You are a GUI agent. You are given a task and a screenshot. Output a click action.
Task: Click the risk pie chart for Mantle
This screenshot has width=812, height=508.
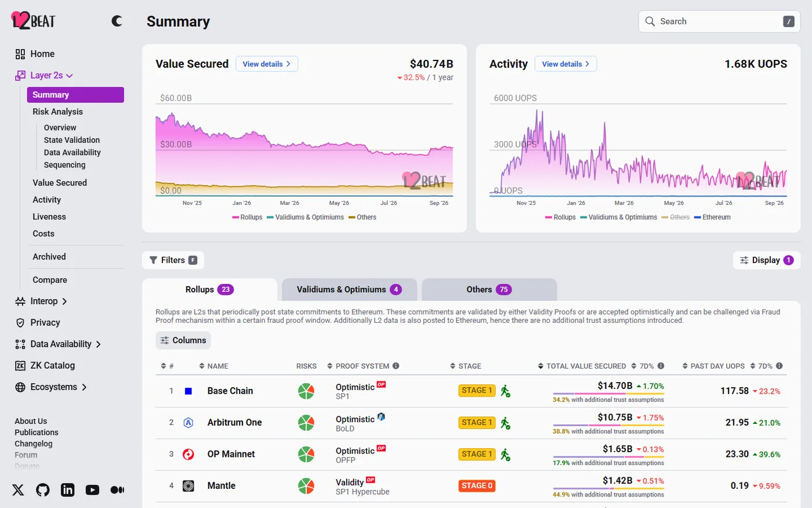pyautogui.click(x=306, y=486)
